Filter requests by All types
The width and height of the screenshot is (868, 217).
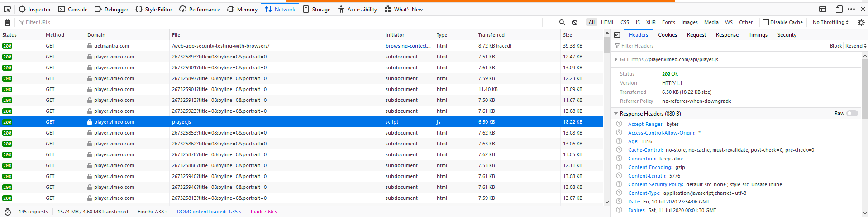[x=591, y=22]
